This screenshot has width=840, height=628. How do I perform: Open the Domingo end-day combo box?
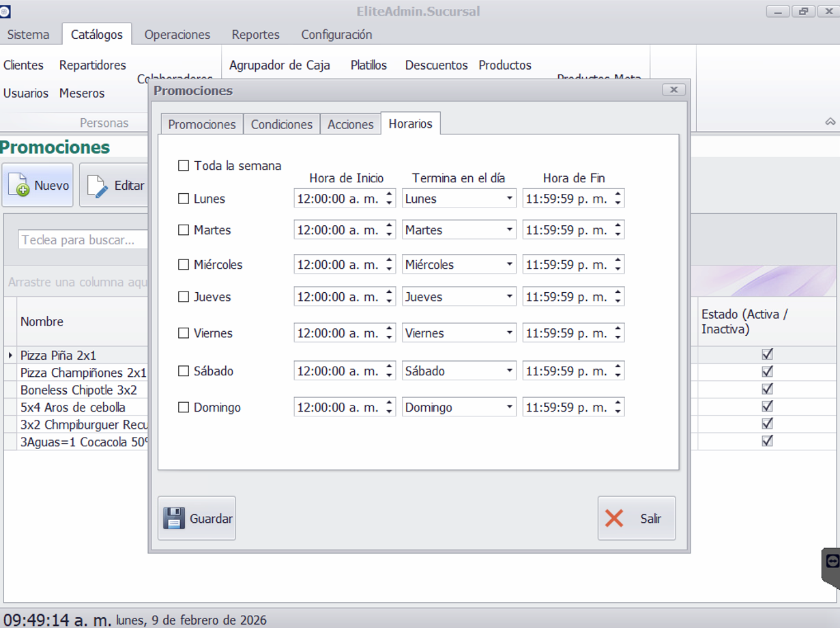click(509, 408)
